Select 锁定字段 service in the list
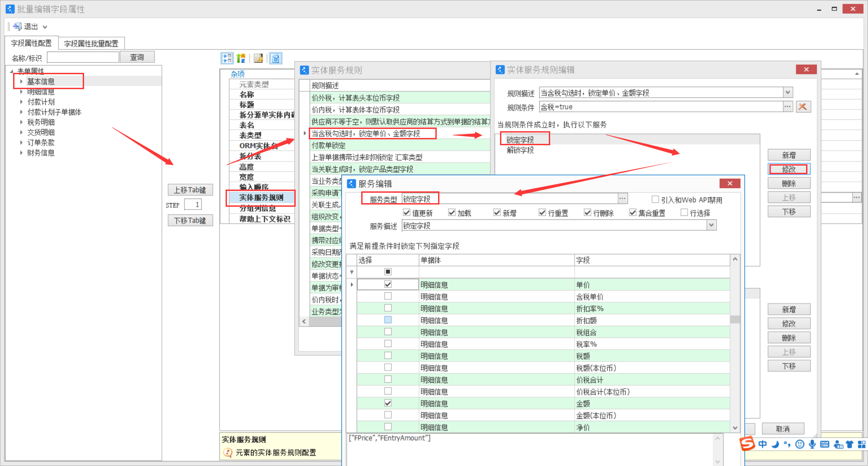This screenshot has height=466, width=868. pyautogui.click(x=520, y=140)
